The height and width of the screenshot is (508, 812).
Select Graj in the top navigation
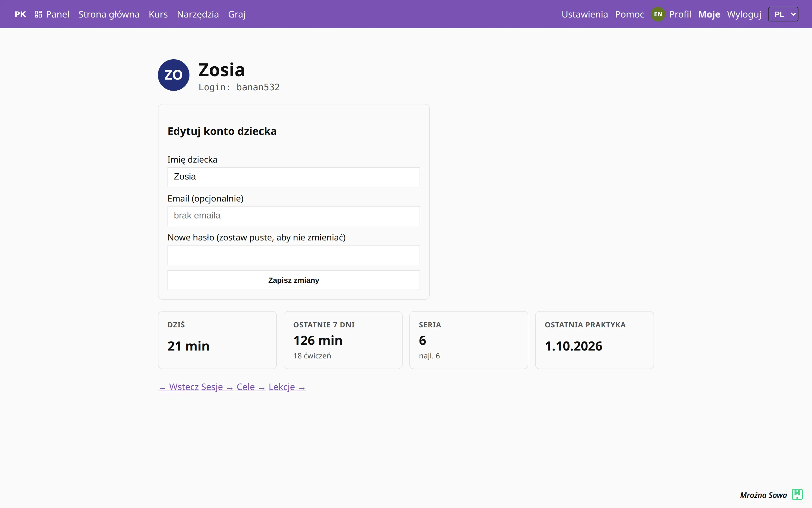237,14
